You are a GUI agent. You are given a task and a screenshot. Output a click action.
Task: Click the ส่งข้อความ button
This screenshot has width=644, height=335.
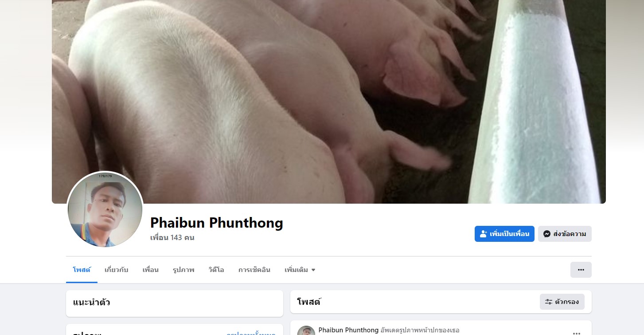click(565, 234)
